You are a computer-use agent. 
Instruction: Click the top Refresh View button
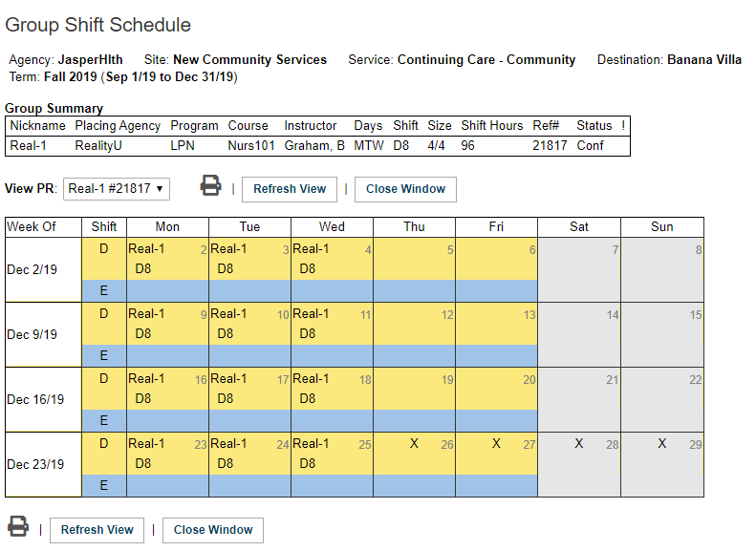coord(290,189)
